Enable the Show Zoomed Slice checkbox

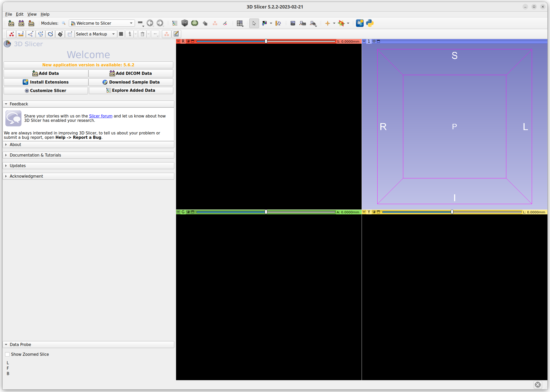[7, 354]
